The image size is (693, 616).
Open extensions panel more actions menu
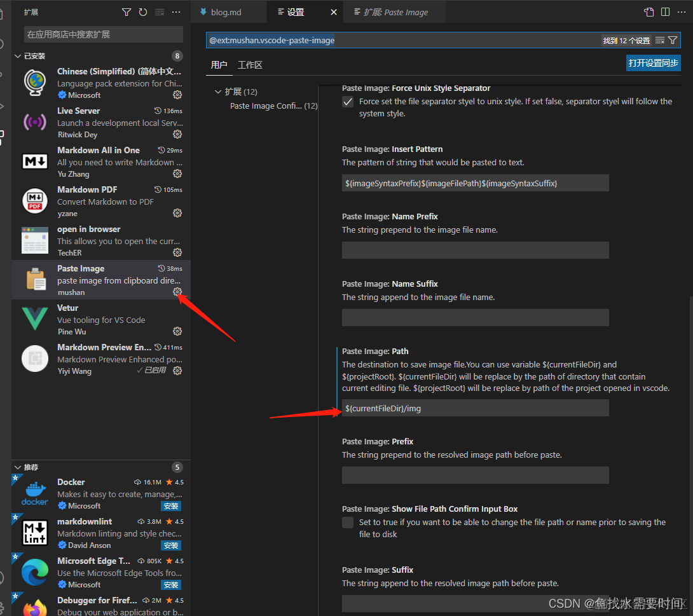(x=176, y=12)
